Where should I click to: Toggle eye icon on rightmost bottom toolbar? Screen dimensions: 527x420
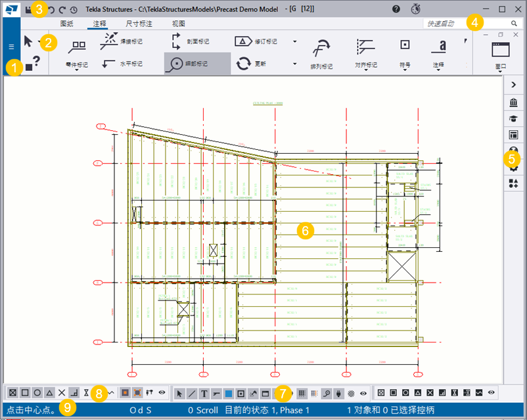(492, 392)
